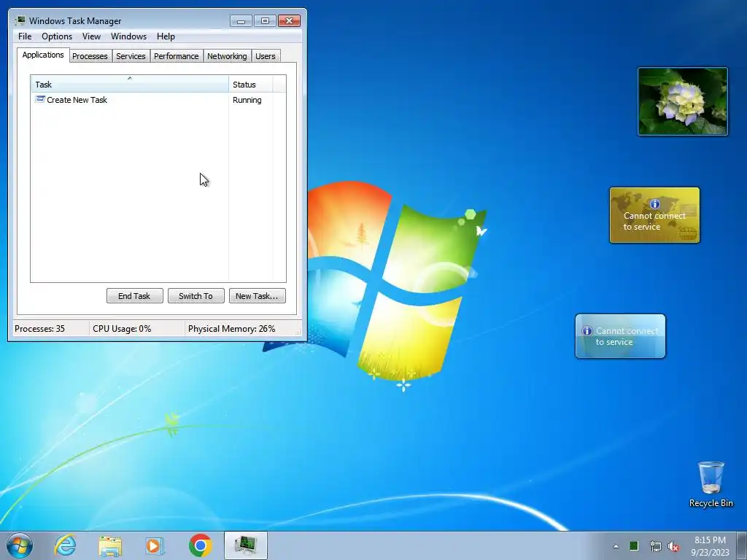Screen dimensions: 747x560
Task: Show hidden system tray icons
Action: 616,546
